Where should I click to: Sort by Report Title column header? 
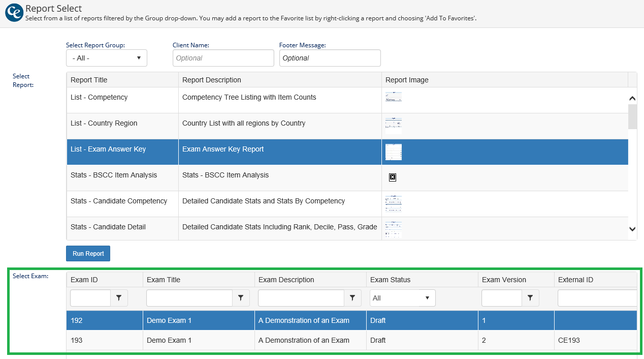click(x=89, y=80)
